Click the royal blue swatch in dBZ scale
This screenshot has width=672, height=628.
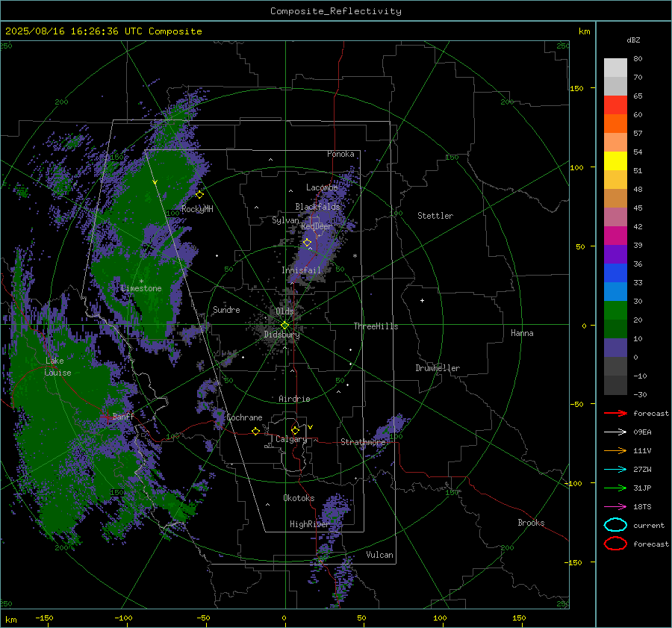pos(615,273)
